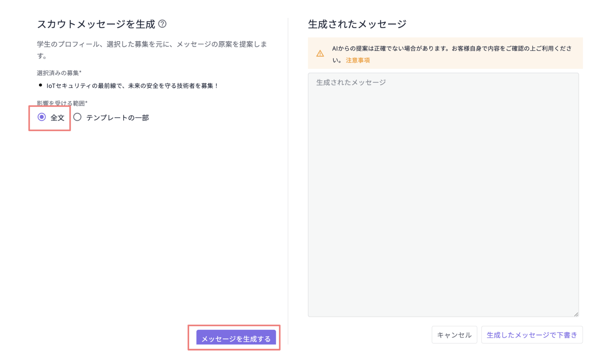Select the テンプレートの一部 radio button
The width and height of the screenshot is (606, 364).
click(x=77, y=117)
